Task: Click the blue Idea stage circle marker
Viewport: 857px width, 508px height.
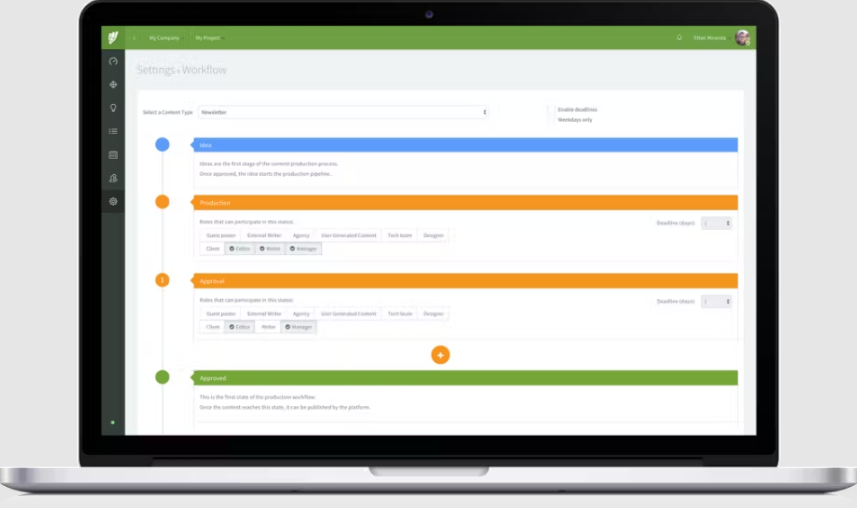Action: point(162,144)
